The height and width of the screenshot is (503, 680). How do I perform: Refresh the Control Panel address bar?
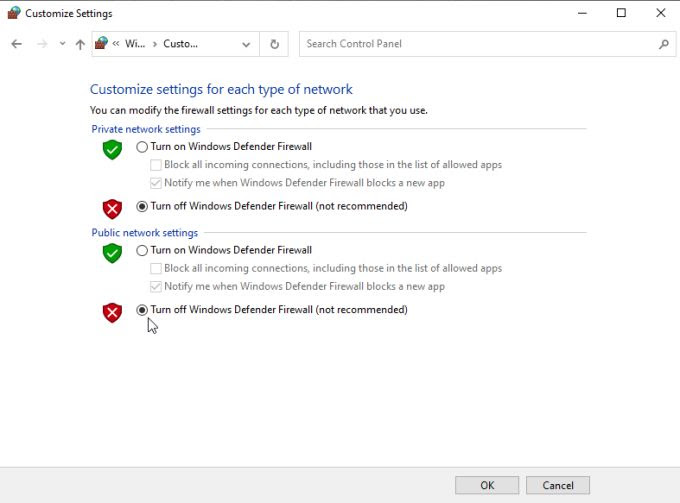[275, 44]
